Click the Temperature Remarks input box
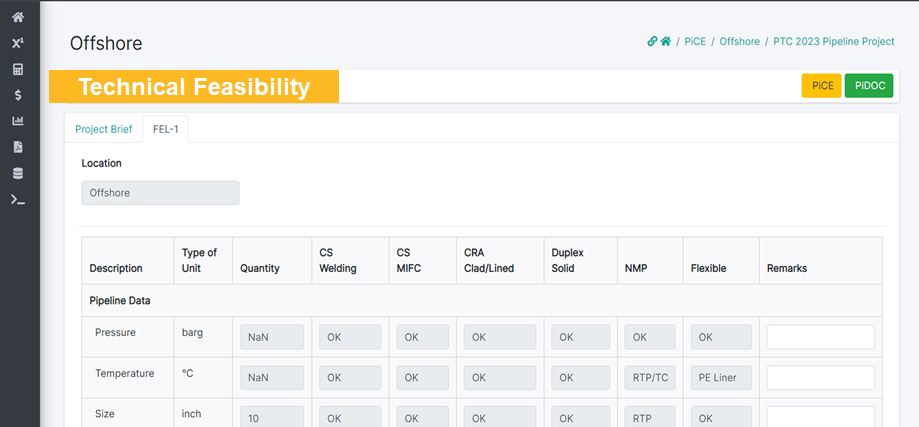 [x=821, y=378]
